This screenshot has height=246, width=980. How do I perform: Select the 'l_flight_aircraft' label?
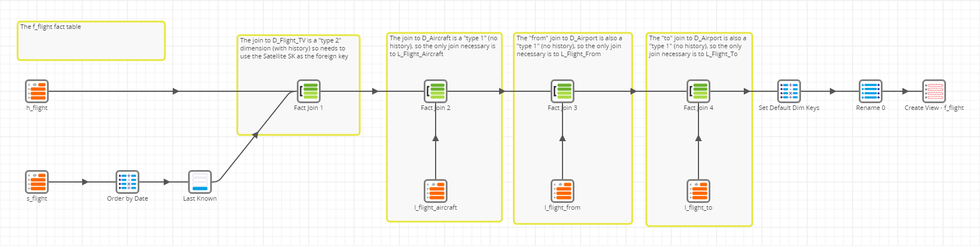(x=436, y=207)
